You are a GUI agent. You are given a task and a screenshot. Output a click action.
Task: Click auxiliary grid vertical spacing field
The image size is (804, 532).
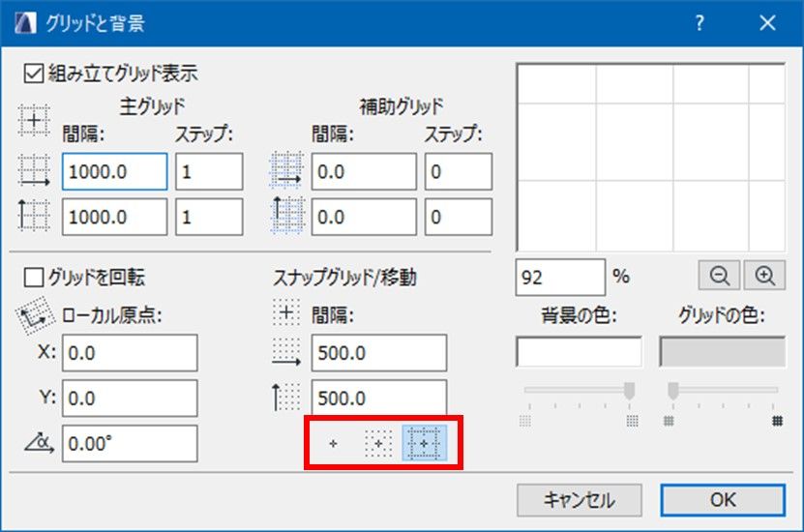[x=364, y=217]
